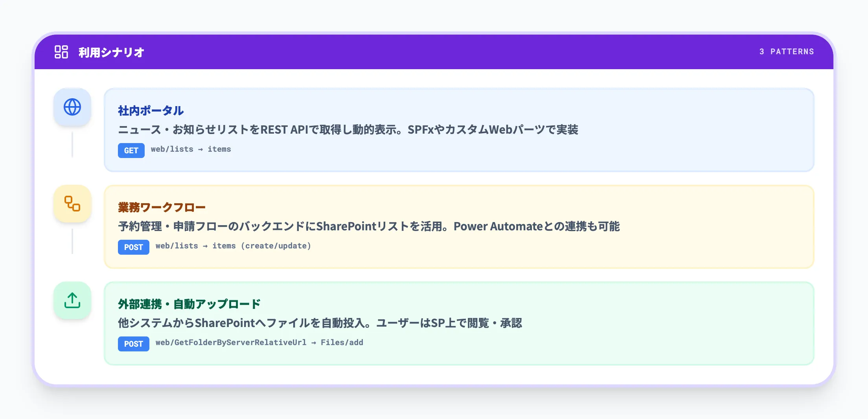Click the workflow link icon for 業務ワークフロー
The height and width of the screenshot is (419, 868).
coord(72,204)
